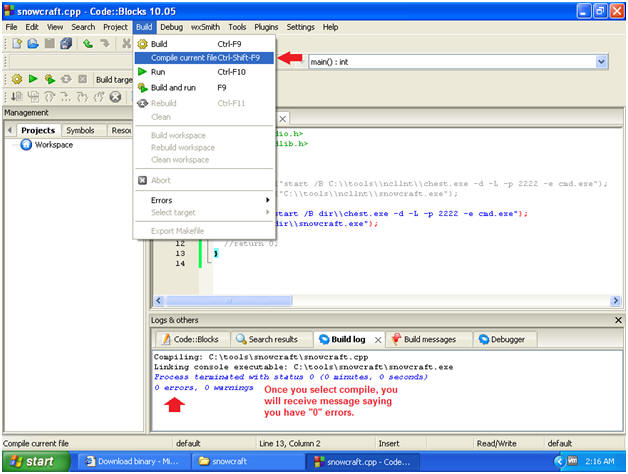The image size is (628, 474).
Task: Open the View menu
Action: coord(55,27)
